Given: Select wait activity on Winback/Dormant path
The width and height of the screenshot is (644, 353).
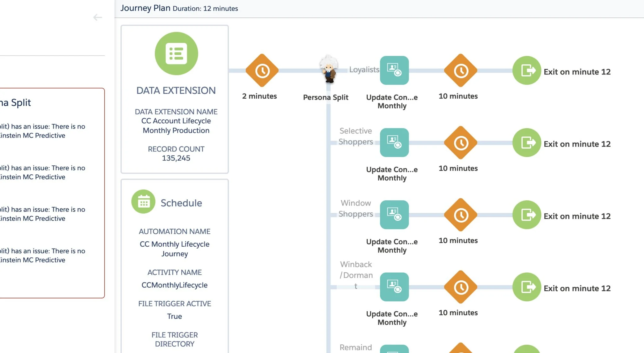Looking at the screenshot, I should [x=460, y=287].
